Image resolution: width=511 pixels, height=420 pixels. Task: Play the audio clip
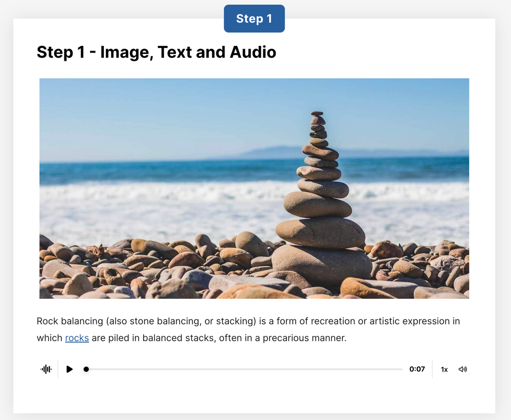click(70, 369)
